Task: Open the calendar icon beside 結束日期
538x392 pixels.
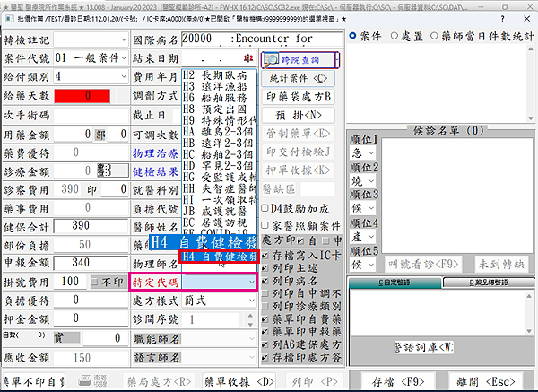Action: (x=248, y=58)
